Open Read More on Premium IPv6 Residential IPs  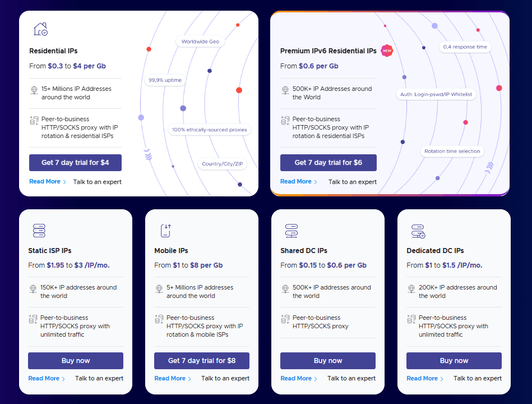coord(295,181)
